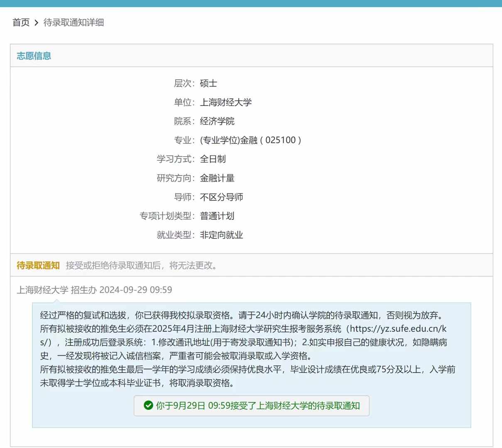Click the 学习方式 field label
Viewport: 502px width, 448px height.
pos(176,159)
